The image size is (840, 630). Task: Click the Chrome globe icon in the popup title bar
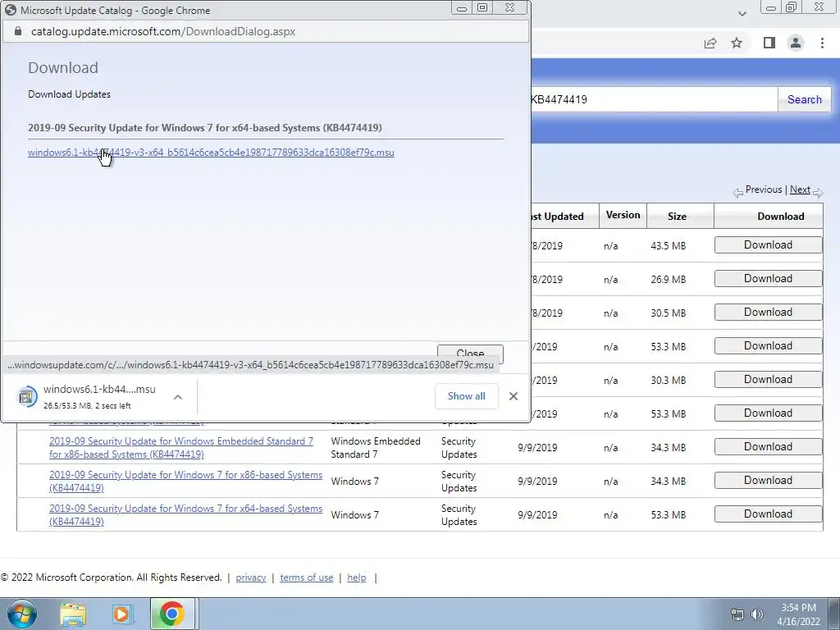click(10, 10)
